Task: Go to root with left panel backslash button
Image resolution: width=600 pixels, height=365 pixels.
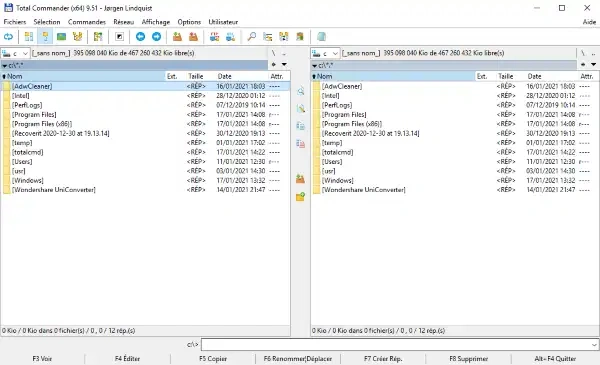Action: (273, 53)
